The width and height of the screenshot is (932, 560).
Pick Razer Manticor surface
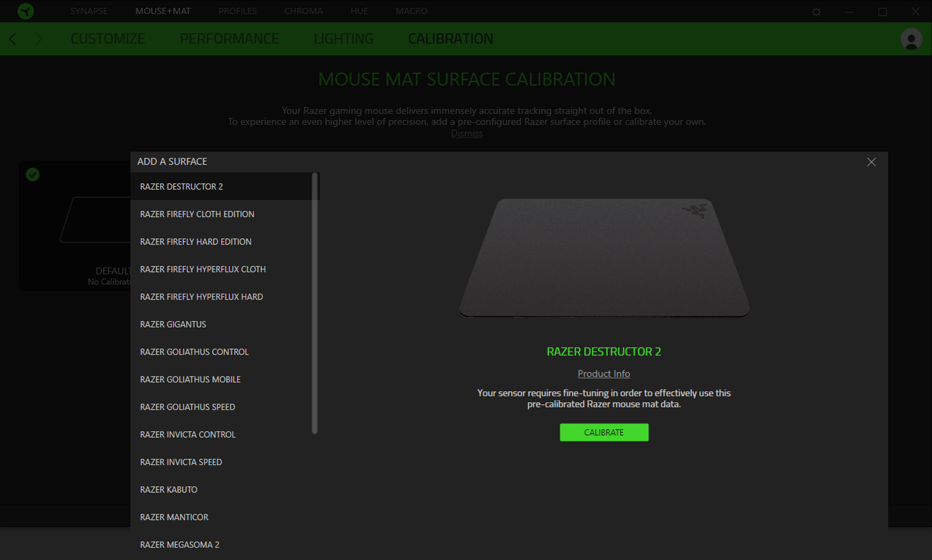tap(221, 517)
